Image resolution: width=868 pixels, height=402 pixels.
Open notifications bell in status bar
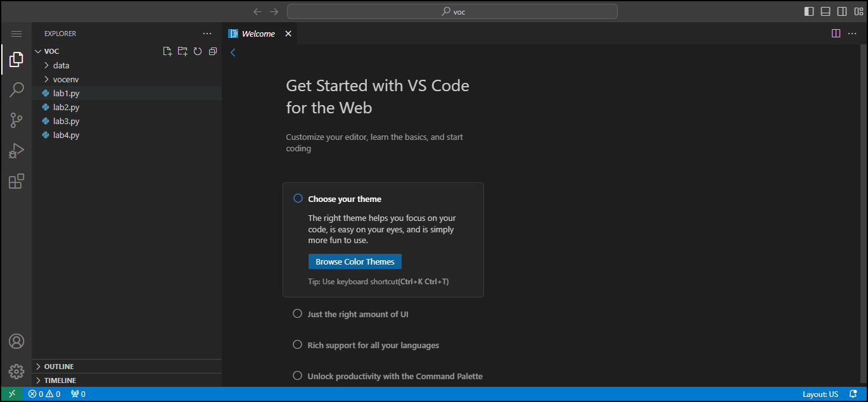853,394
